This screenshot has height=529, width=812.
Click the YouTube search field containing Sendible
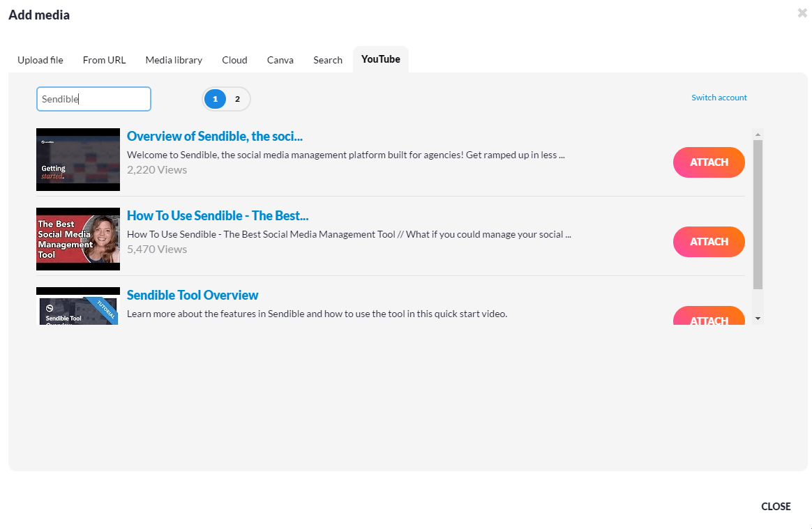(x=93, y=99)
